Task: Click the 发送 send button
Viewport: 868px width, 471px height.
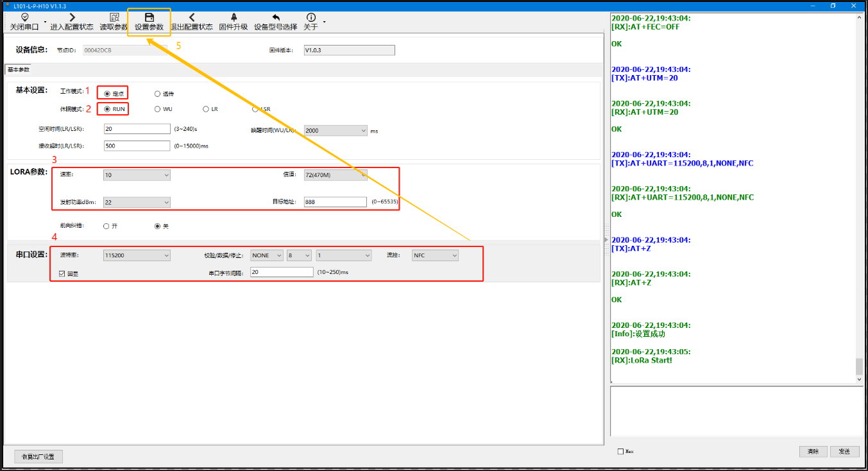Action: [x=844, y=452]
